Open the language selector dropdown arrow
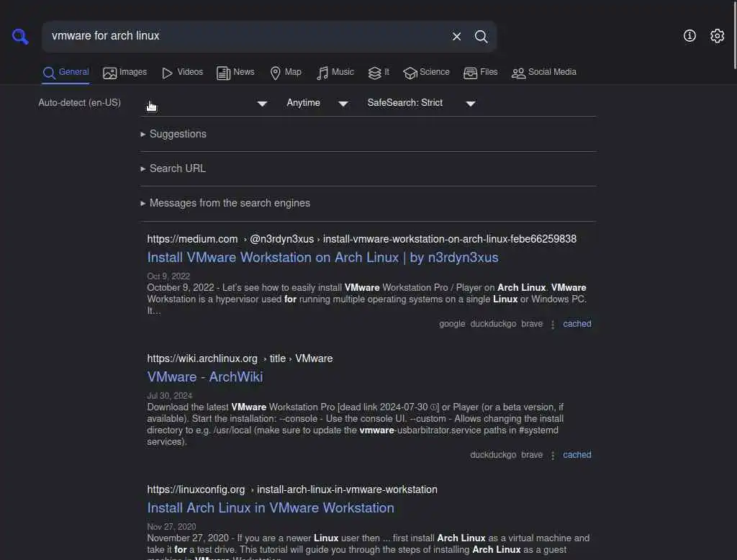Screen dimensions: 737x560 tap(262, 104)
